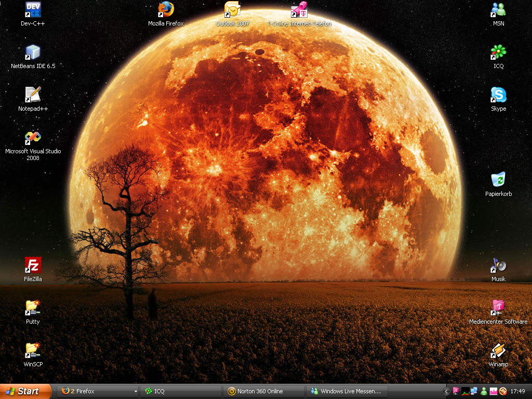Click the taskbar clock showing 17:49
The image size is (532, 399).
click(518, 391)
